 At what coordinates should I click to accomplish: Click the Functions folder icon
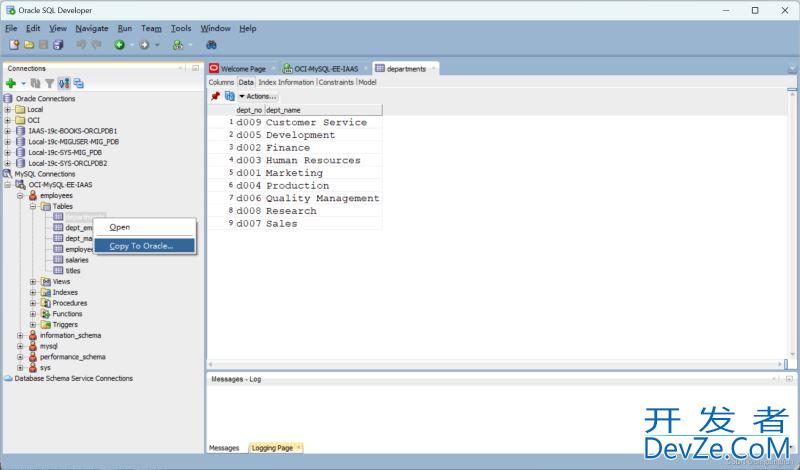[45, 313]
